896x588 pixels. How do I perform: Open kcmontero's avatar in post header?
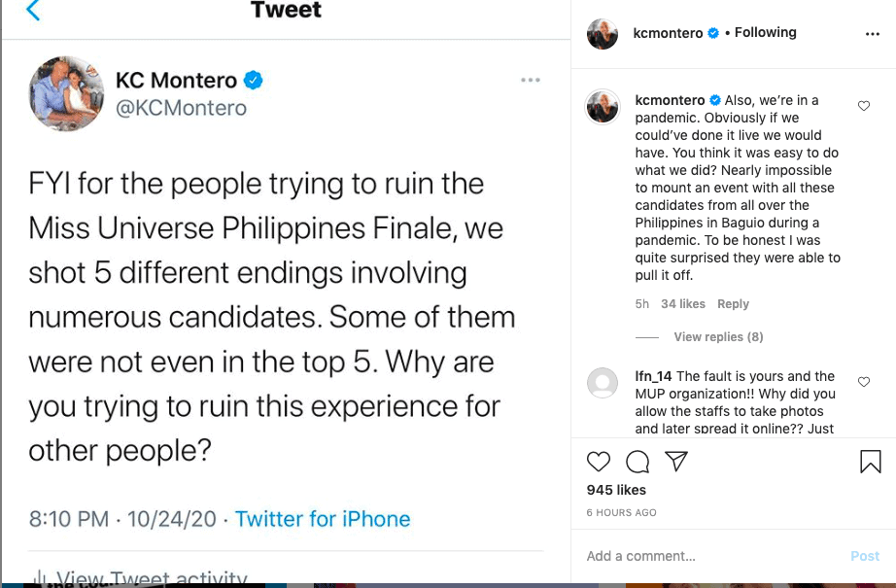tap(603, 34)
